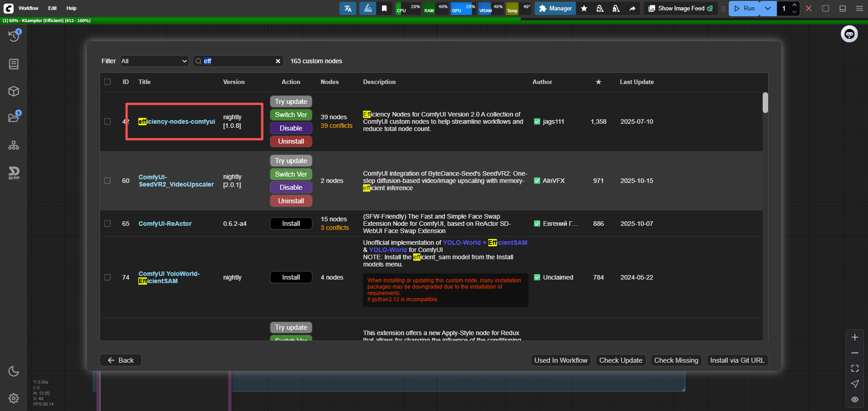Click the bookmark icon in the top bar
The width and height of the screenshot is (868, 411).
click(384, 8)
